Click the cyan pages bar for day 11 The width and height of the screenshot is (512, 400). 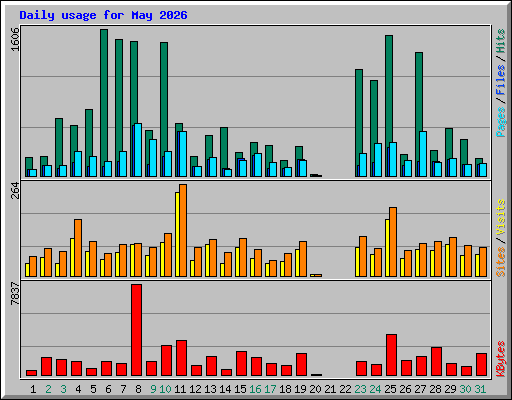point(183,154)
